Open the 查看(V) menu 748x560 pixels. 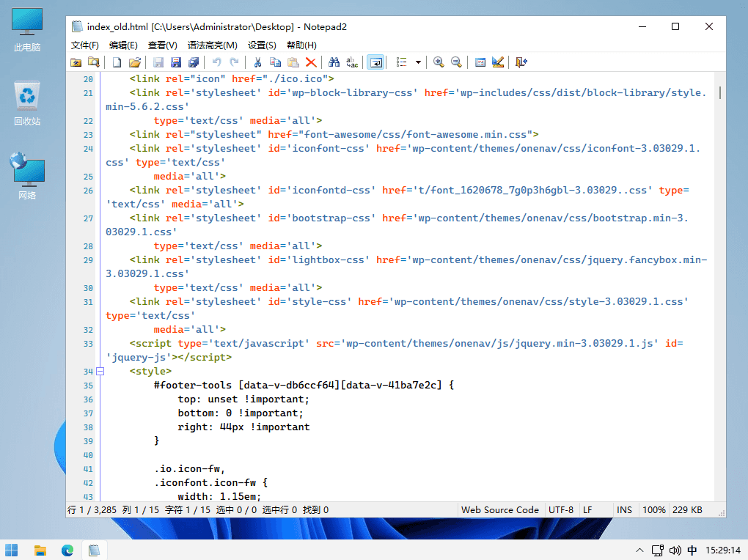coord(163,45)
